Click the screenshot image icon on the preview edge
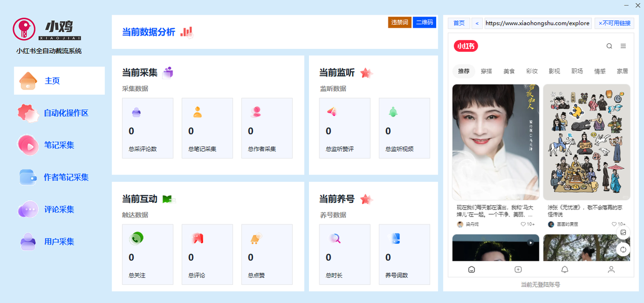644x303 pixels. pyautogui.click(x=623, y=233)
